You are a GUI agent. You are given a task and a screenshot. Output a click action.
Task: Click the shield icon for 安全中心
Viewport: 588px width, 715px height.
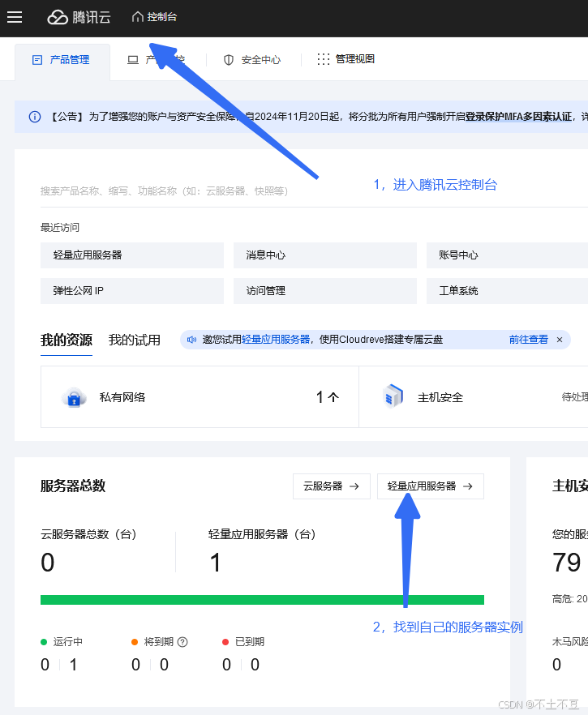tap(229, 60)
